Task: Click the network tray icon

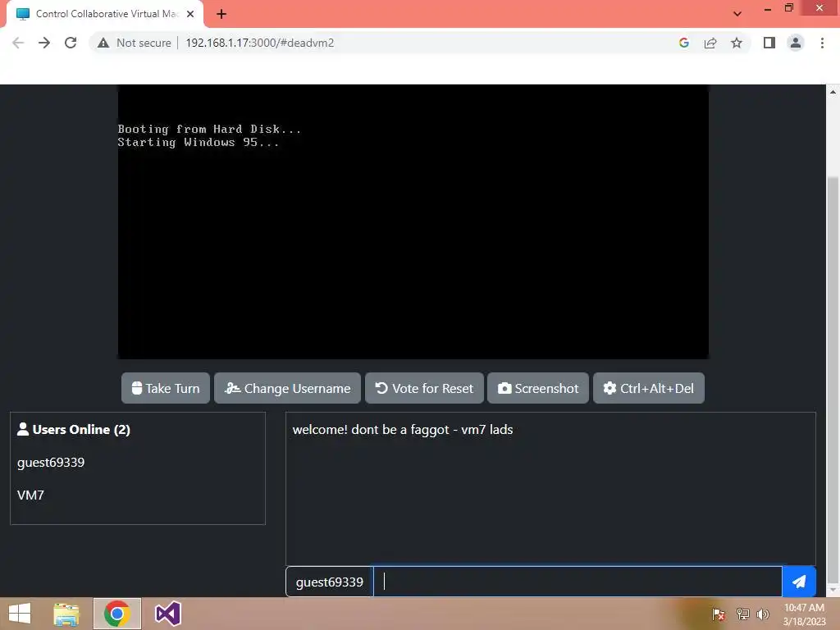Action: (x=742, y=614)
